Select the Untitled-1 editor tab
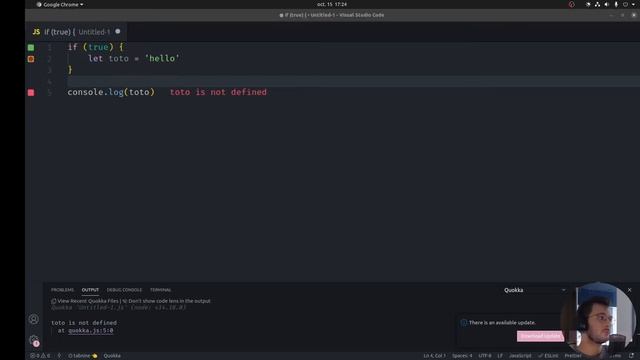Viewport: 640px width, 360px height. click(77, 32)
